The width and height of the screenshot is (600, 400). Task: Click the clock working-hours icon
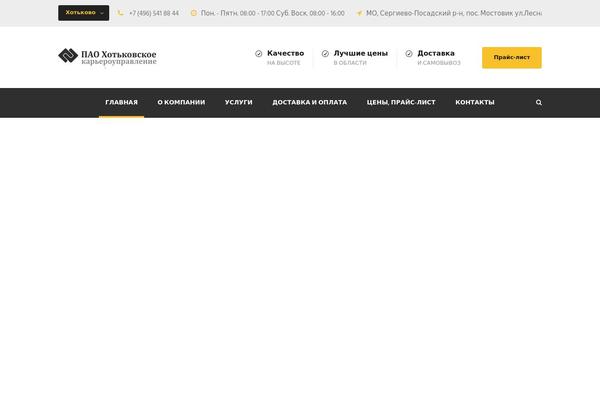(x=194, y=13)
